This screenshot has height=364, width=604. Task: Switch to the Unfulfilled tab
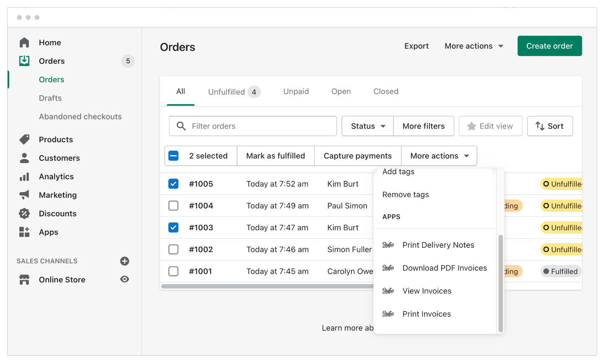click(x=226, y=91)
